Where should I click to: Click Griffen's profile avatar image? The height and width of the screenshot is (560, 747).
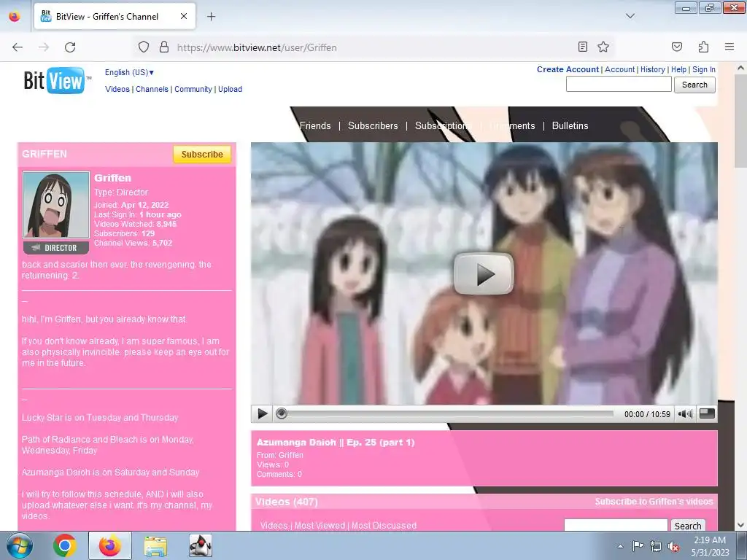pyautogui.click(x=55, y=205)
